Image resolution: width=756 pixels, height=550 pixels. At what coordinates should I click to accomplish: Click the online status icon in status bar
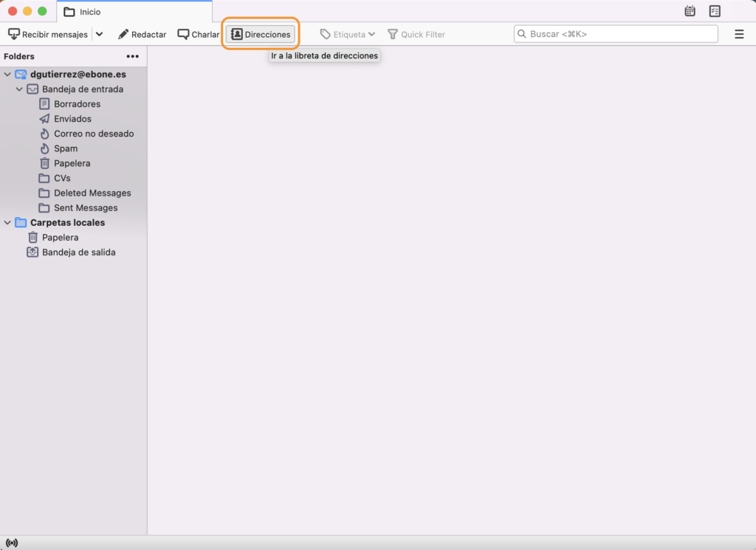click(12, 543)
